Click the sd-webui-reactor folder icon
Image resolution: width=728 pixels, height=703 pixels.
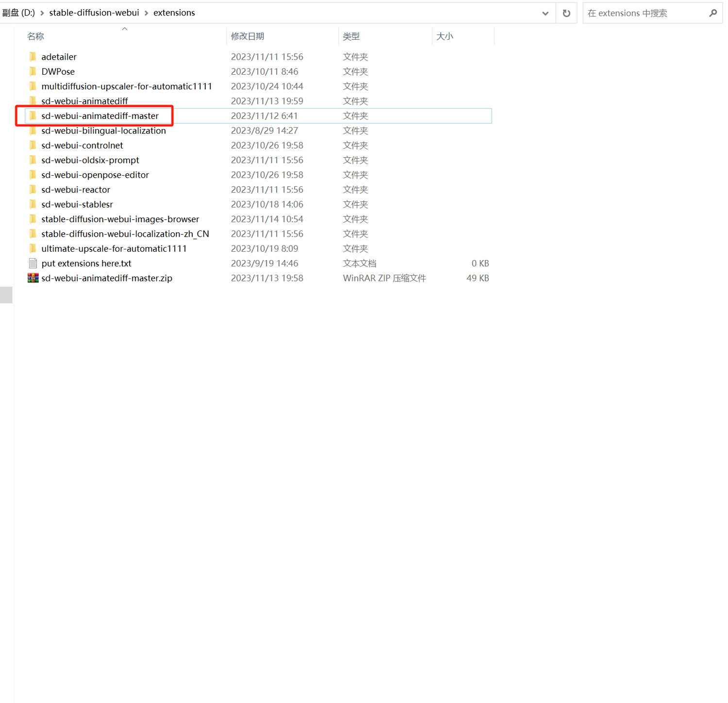(x=33, y=190)
